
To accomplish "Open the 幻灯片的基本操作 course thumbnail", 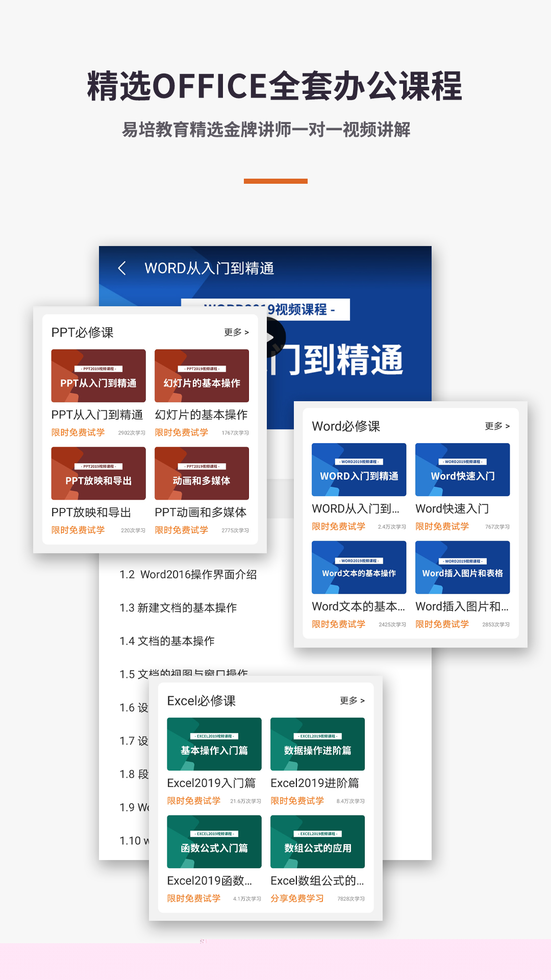I will (x=202, y=376).
